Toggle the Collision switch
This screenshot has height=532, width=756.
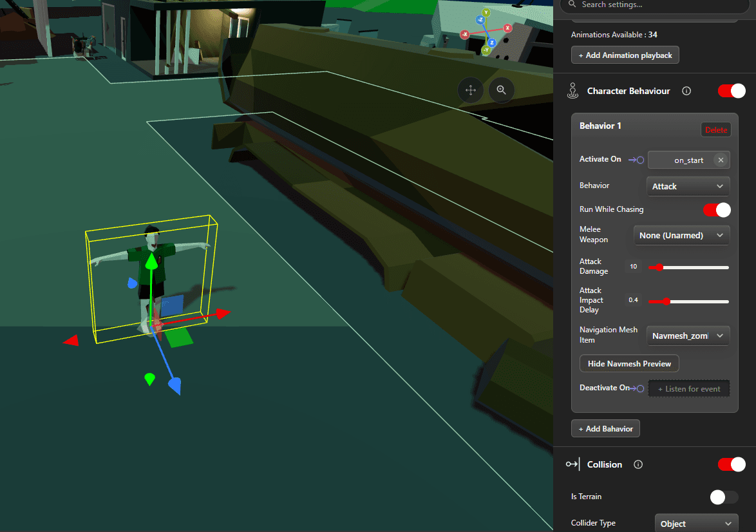point(732,464)
